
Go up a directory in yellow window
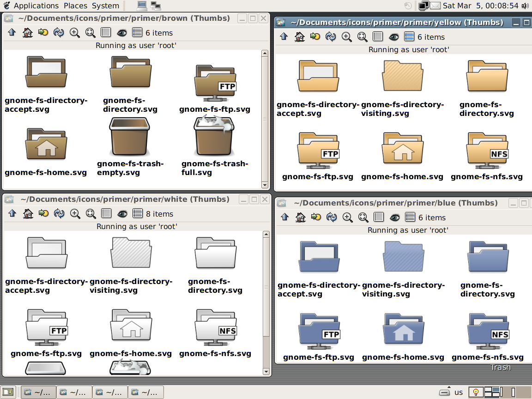click(284, 36)
